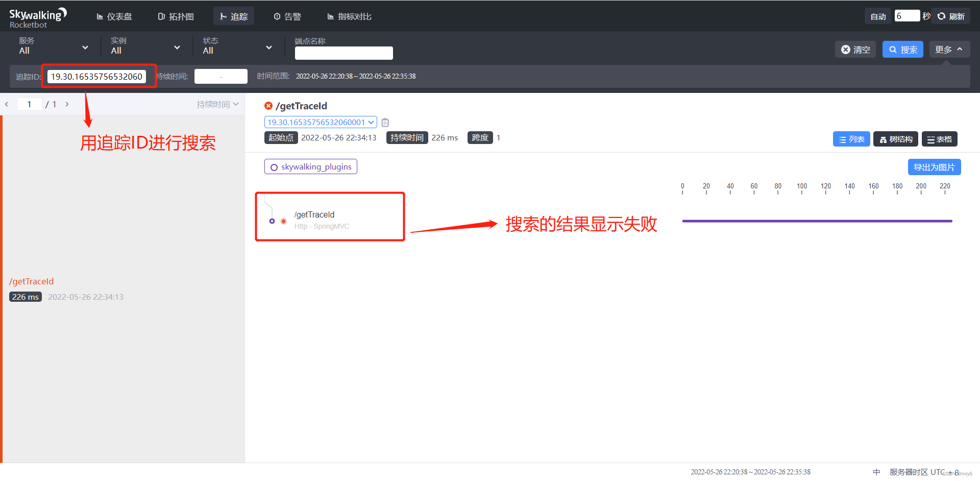980x481 pixels.
Task: Click the 追踪ID trace ID input
Action: [96, 77]
